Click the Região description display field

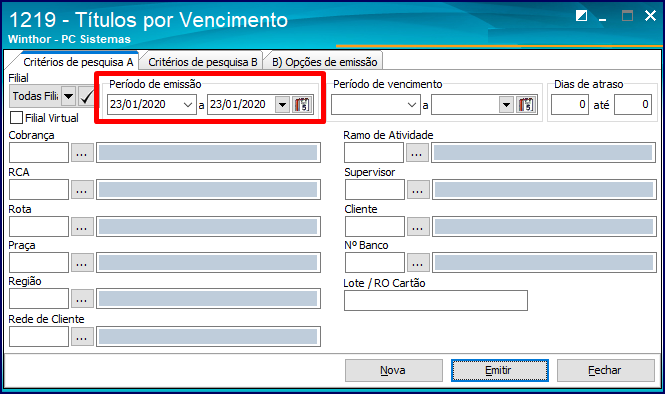(x=208, y=299)
